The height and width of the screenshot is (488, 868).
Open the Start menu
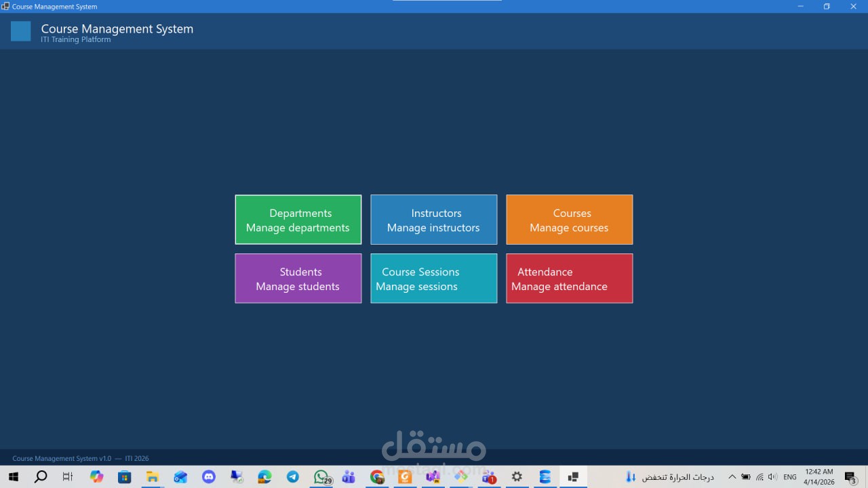tap(13, 476)
